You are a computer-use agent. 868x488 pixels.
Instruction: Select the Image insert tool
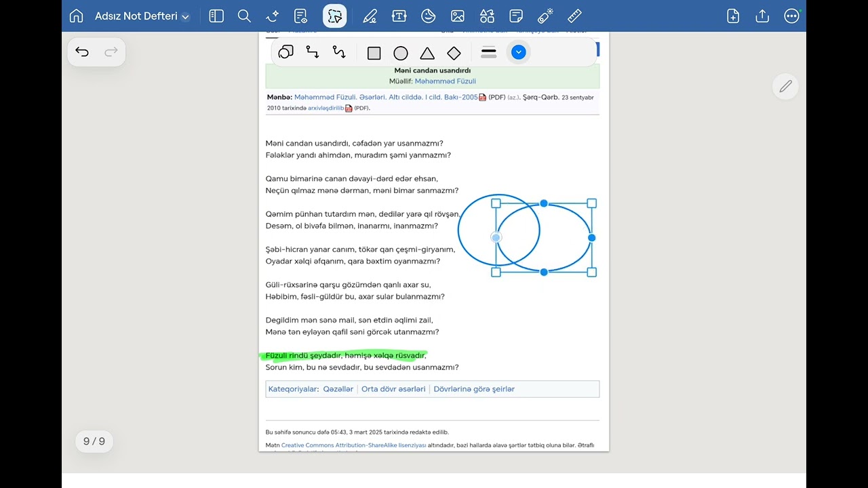(458, 16)
